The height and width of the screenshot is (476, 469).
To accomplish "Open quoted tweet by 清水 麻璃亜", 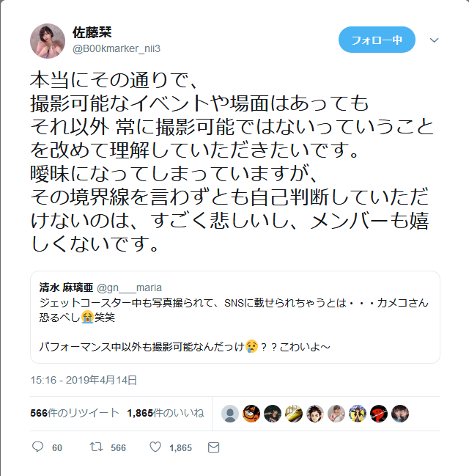I will tap(235, 318).
